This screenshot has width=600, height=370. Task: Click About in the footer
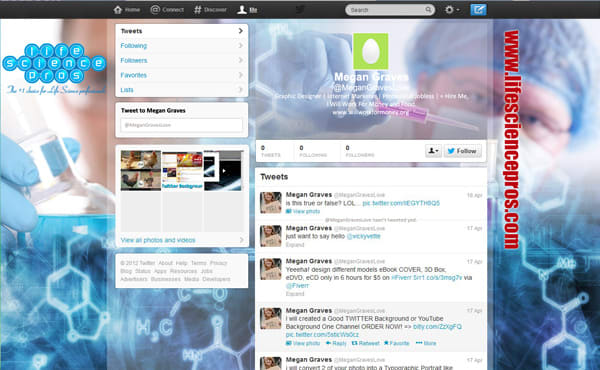click(165, 263)
